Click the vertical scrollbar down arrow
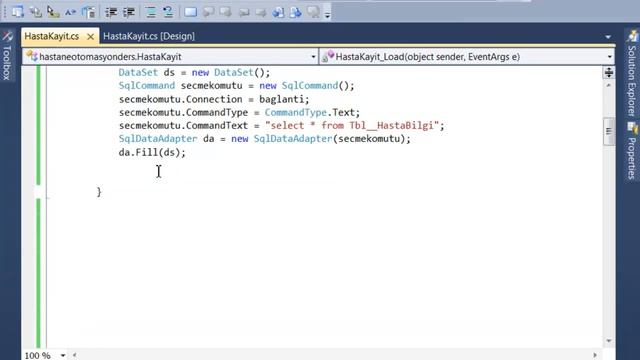The width and height of the screenshot is (640, 360). 609,341
